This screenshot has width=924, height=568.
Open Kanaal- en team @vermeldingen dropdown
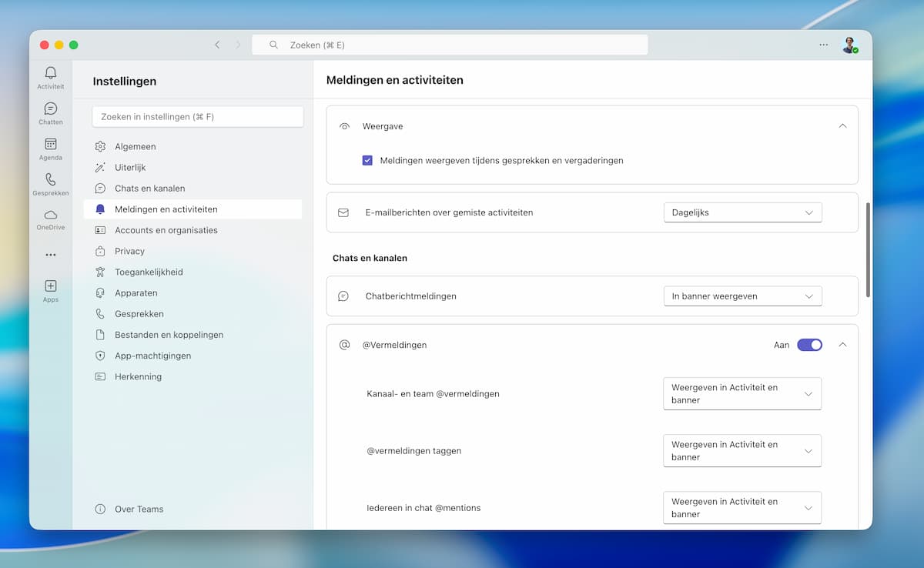click(742, 393)
